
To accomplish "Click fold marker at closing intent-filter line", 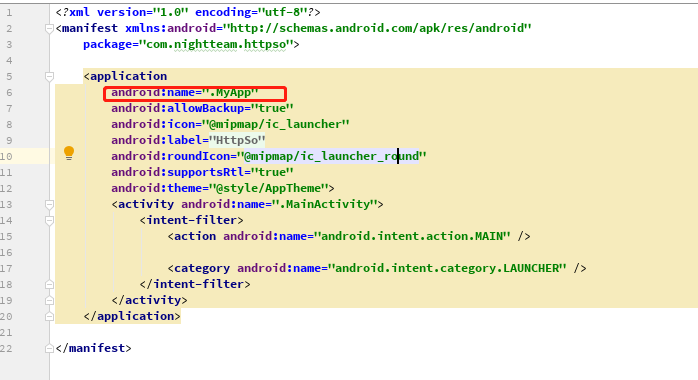I will coord(49,284).
